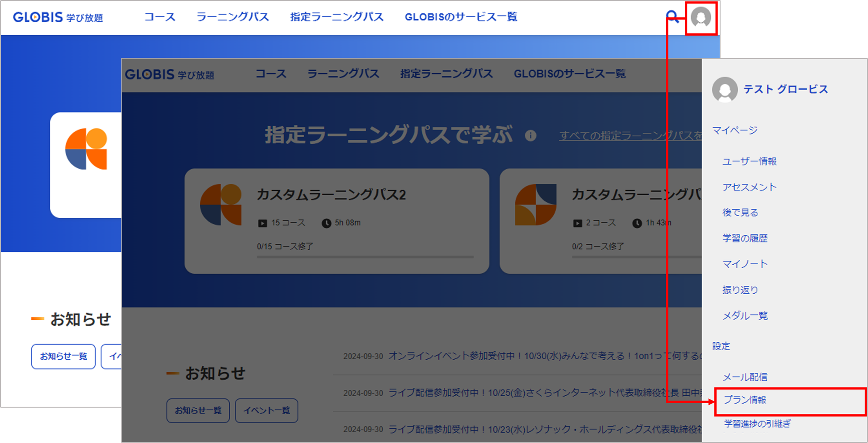
Task: Click the 5h 08m duration text
Action: click(348, 223)
